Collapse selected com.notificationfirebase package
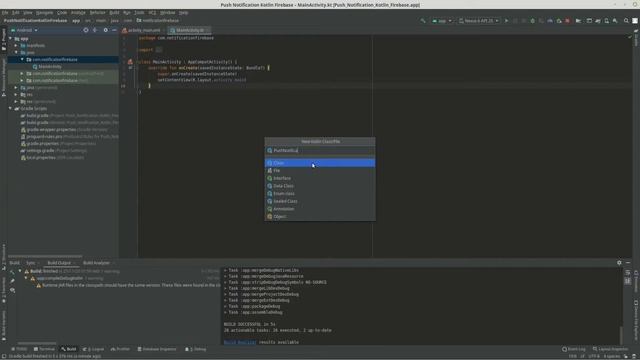Screen dimensions: 640x360 tap(22, 60)
